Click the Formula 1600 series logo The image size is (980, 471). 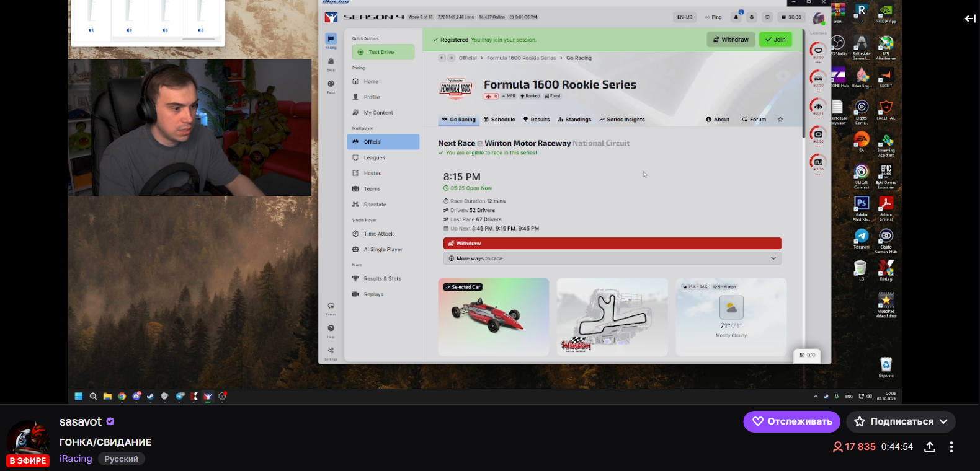tap(456, 88)
